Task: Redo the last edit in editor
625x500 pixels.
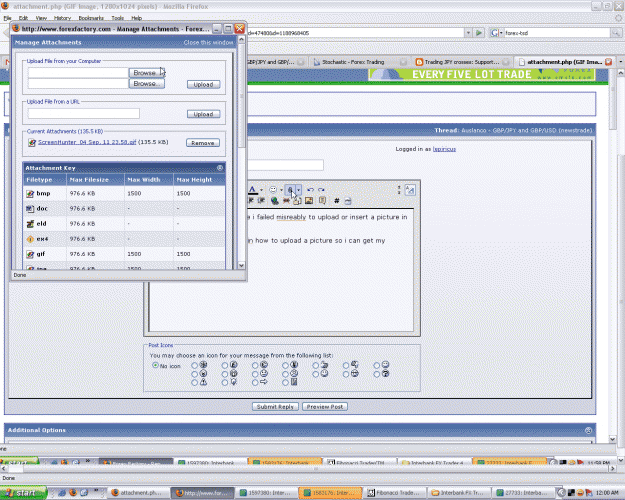Action: click(321, 190)
